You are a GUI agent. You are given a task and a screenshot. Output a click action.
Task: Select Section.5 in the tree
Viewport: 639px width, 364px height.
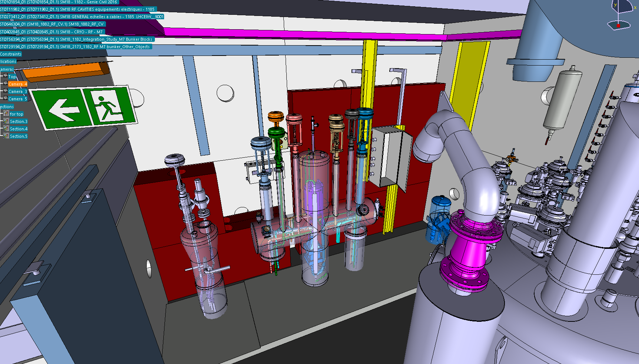19,136
